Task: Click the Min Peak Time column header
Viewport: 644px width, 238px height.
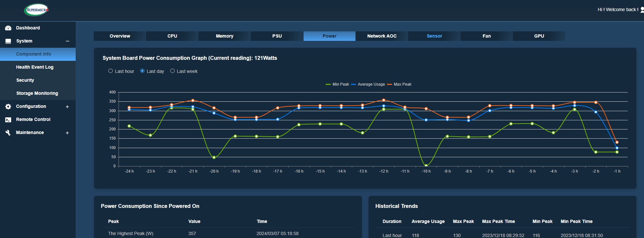Action: [x=577, y=222]
